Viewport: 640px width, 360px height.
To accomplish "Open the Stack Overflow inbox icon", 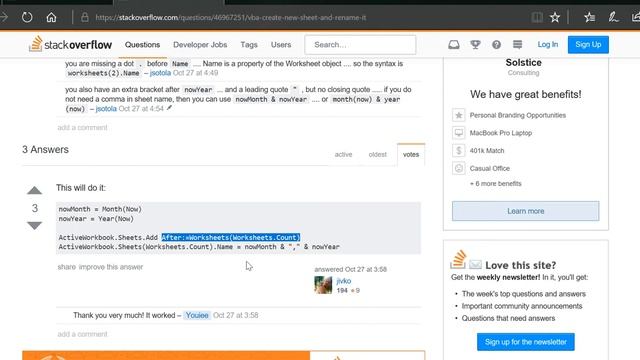I will 453,44.
